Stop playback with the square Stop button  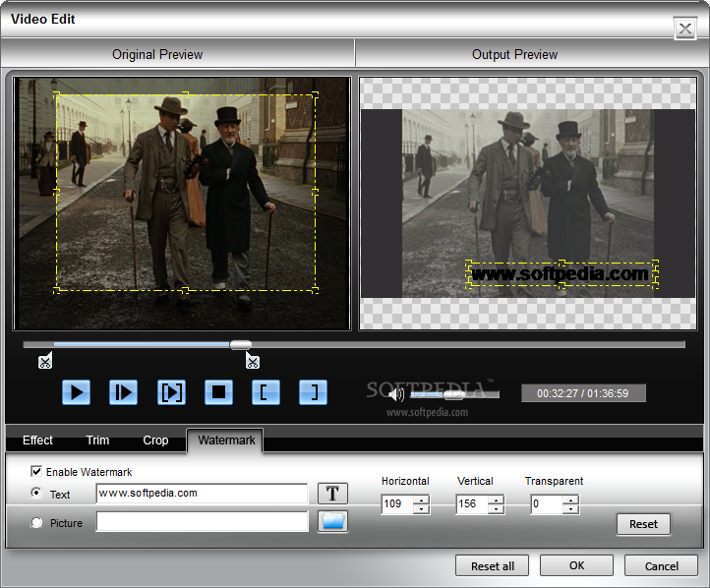(218, 392)
